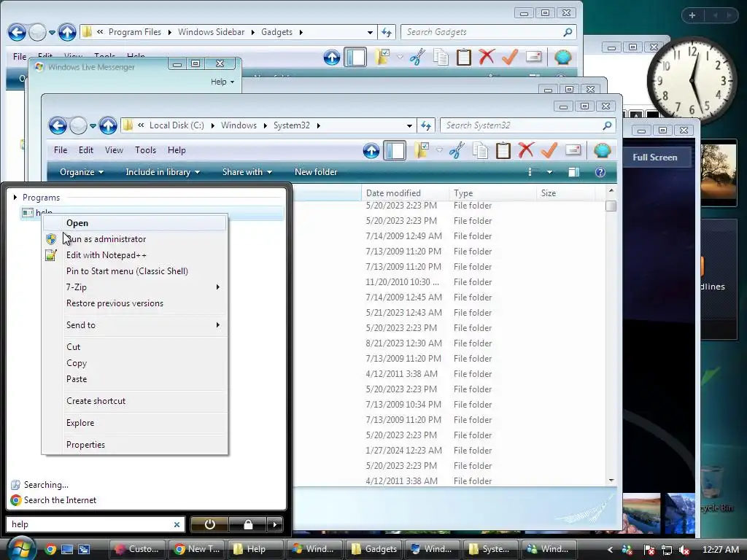Open the System32 address bar history dropdown
Screen dimensions: 747x560
click(x=409, y=125)
